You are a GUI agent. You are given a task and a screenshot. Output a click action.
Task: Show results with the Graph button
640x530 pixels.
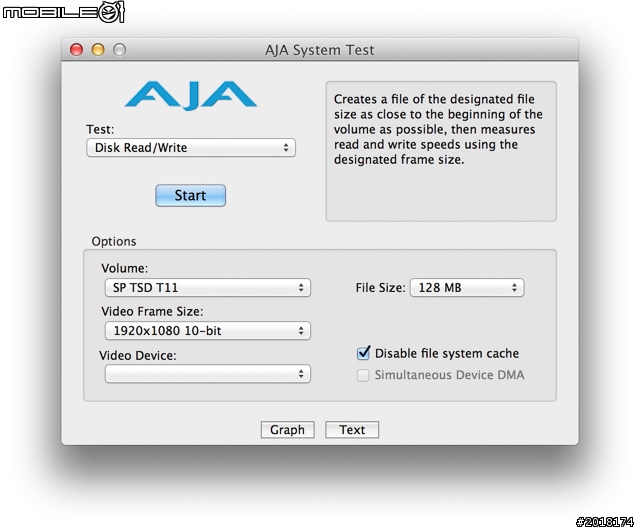tap(287, 430)
